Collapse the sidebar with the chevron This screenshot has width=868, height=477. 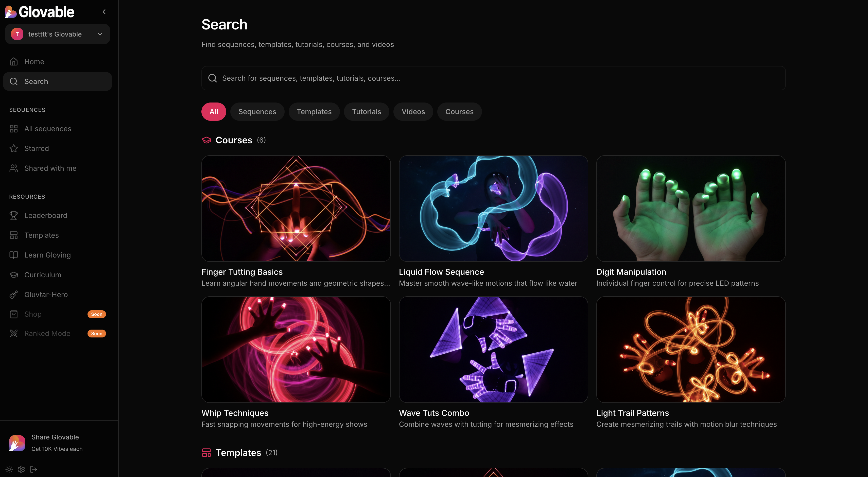point(104,12)
